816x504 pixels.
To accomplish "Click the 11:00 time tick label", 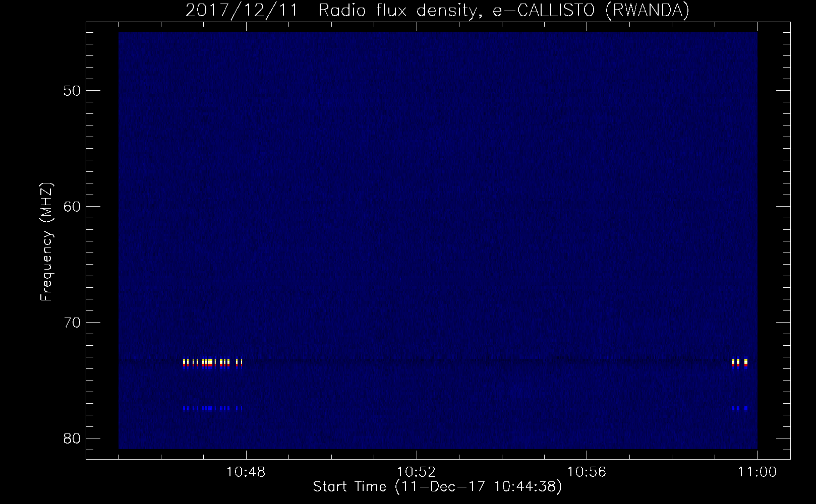I will (x=756, y=472).
